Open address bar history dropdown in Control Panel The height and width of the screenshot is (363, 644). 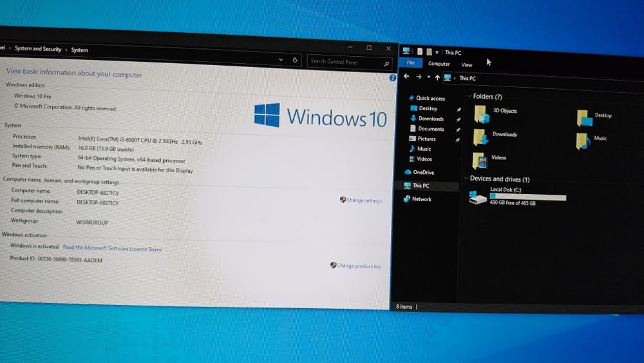tap(281, 59)
